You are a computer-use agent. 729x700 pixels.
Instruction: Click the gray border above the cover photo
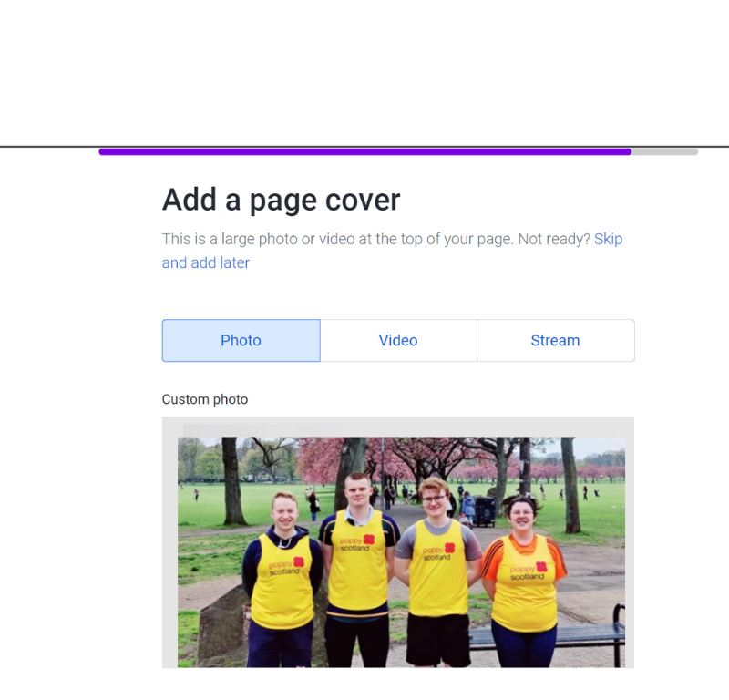pyautogui.click(x=398, y=427)
